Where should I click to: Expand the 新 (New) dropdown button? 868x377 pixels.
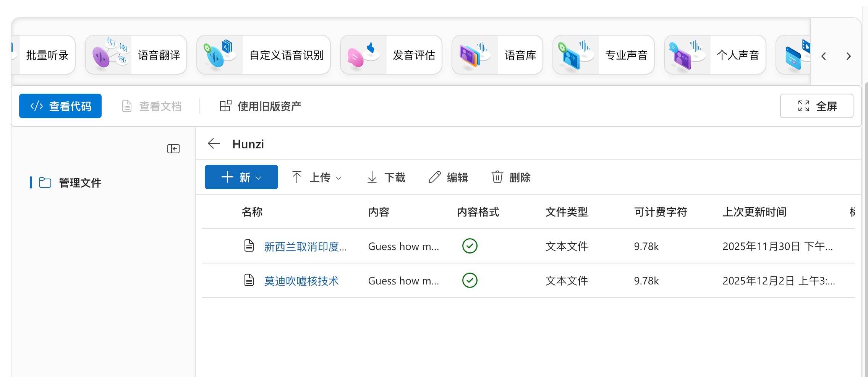(241, 177)
